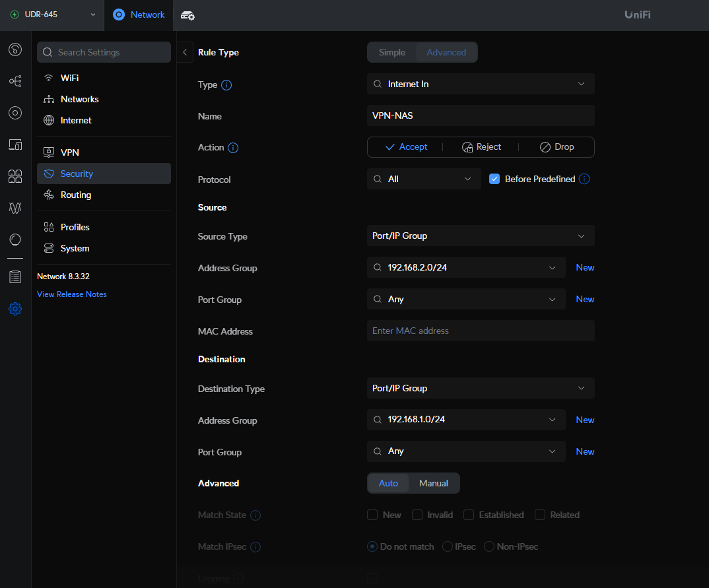Set action to Reject
Screen dimensions: 709x588
pyautogui.click(x=481, y=147)
